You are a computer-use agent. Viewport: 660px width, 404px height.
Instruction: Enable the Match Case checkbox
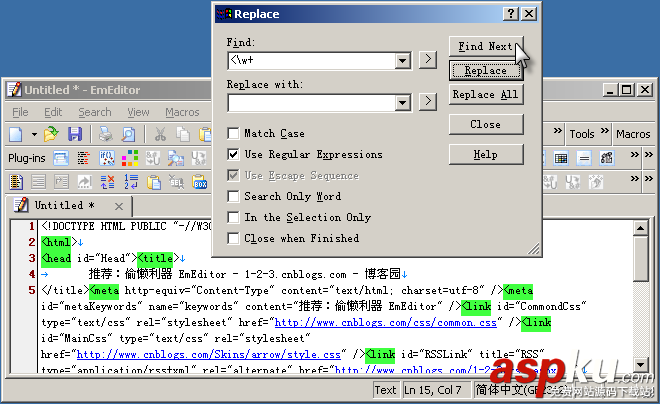pyautogui.click(x=233, y=133)
